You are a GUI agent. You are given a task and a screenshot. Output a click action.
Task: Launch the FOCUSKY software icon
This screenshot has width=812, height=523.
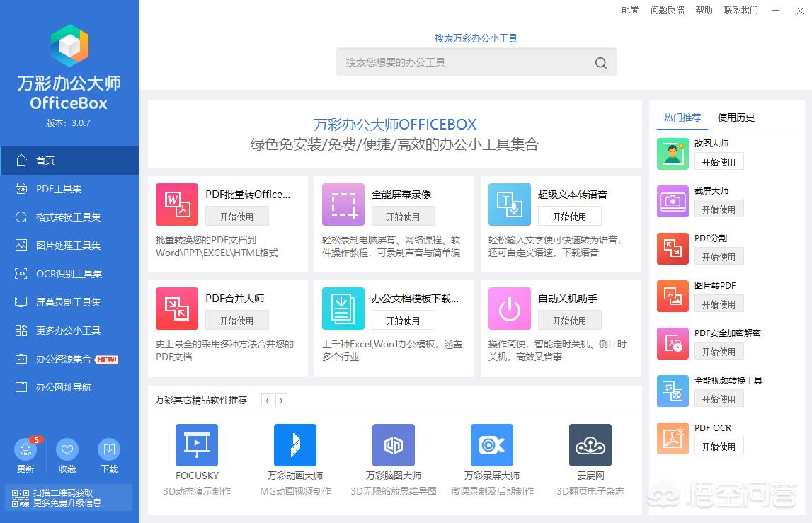tap(197, 445)
